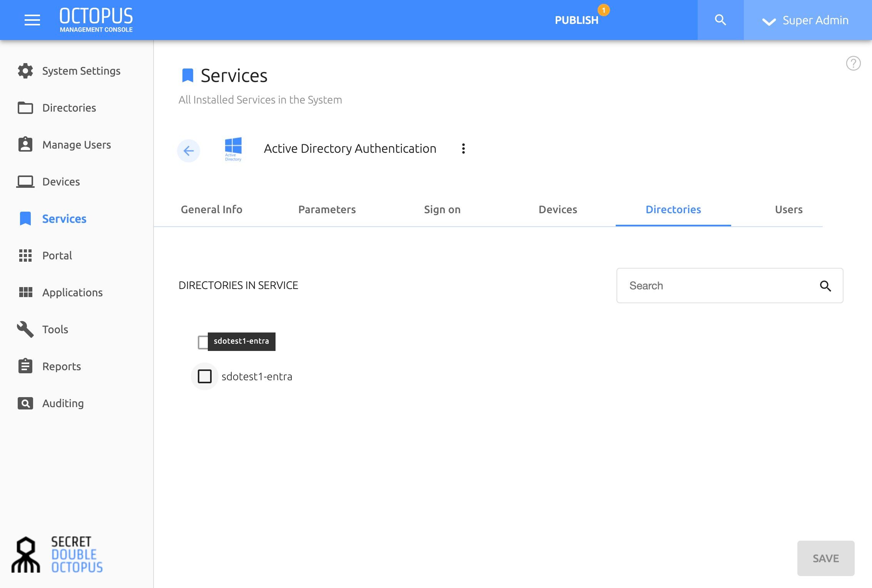Focus the directories Search field
872x588 pixels.
730,286
